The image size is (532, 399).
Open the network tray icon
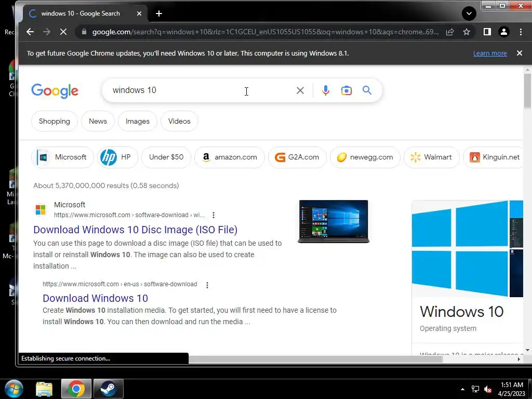(x=475, y=389)
